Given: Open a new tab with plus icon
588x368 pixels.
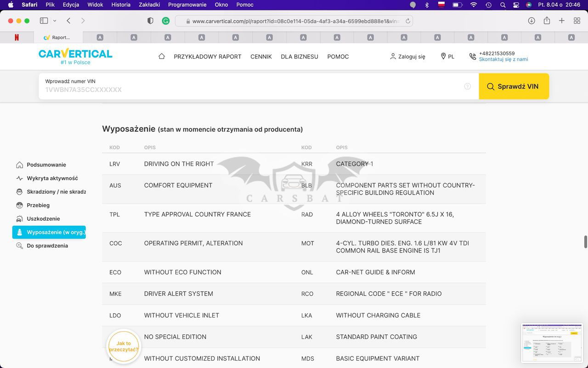Looking at the screenshot, I should (x=562, y=21).
